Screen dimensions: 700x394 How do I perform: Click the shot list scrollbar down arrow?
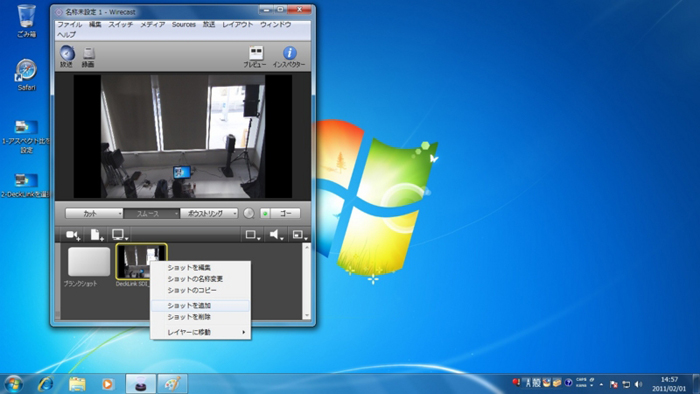pyautogui.click(x=307, y=315)
